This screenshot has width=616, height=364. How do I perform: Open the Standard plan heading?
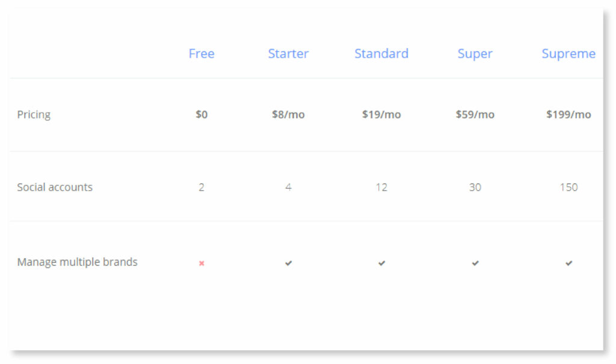pos(381,54)
